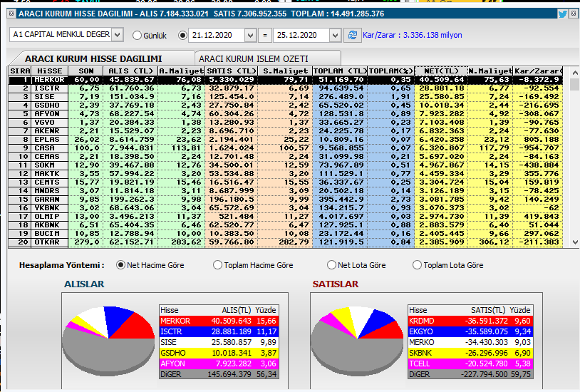Select the date range radio button
The height and width of the screenshot is (392, 580).
point(182,36)
